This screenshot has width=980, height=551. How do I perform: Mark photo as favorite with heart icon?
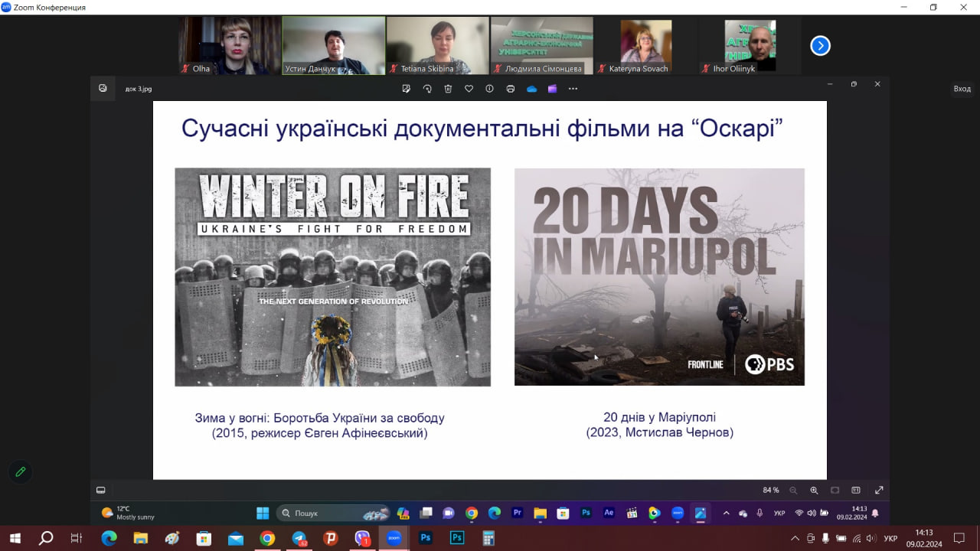tap(469, 89)
